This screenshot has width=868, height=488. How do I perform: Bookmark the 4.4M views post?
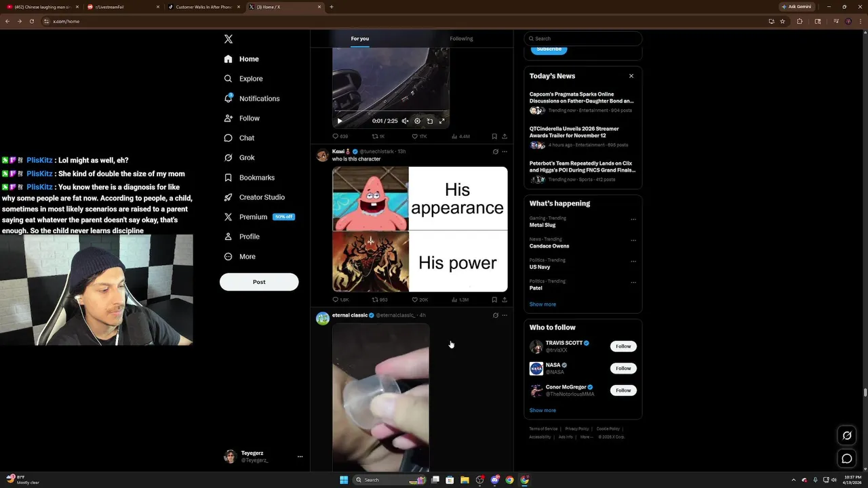pos(494,136)
